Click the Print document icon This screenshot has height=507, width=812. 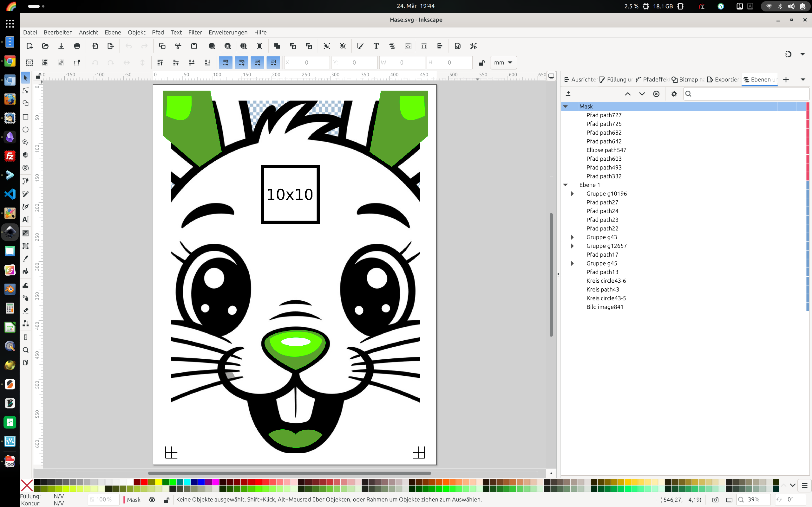[x=77, y=46]
